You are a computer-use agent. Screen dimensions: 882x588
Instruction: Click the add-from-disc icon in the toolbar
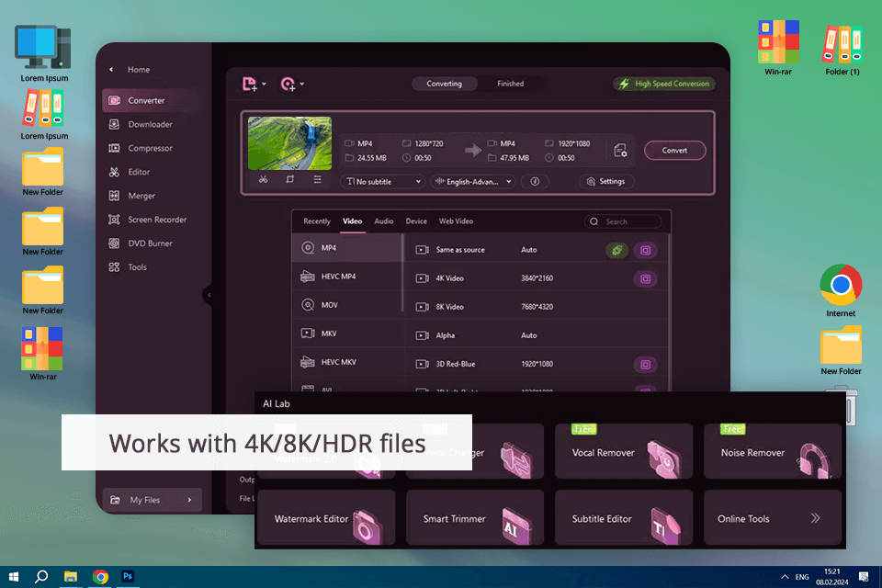(288, 84)
